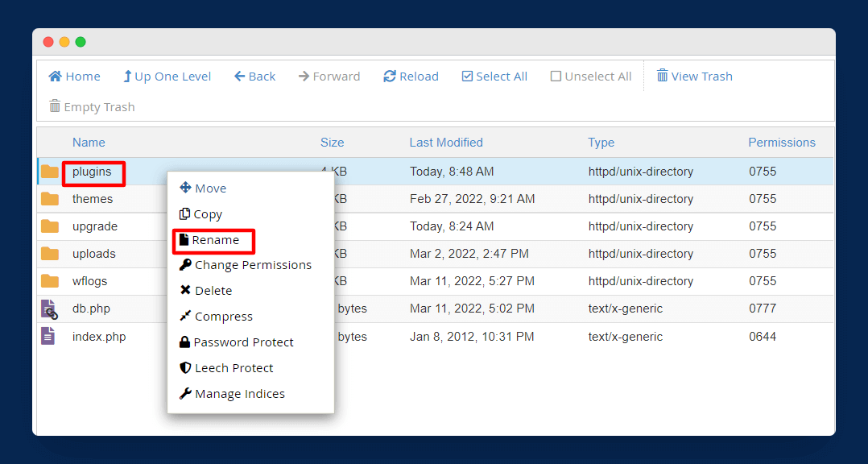
Task: Click the Reload icon button
Action: tap(390, 77)
